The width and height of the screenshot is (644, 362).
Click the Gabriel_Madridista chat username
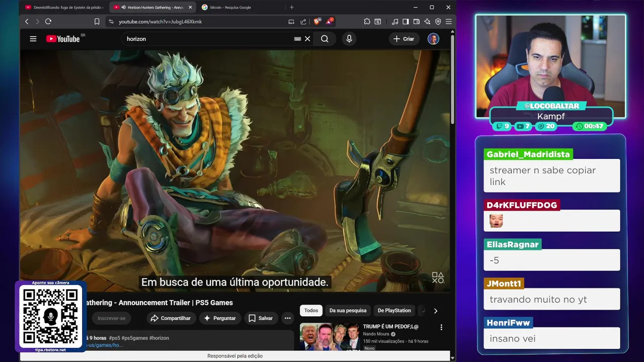click(528, 154)
